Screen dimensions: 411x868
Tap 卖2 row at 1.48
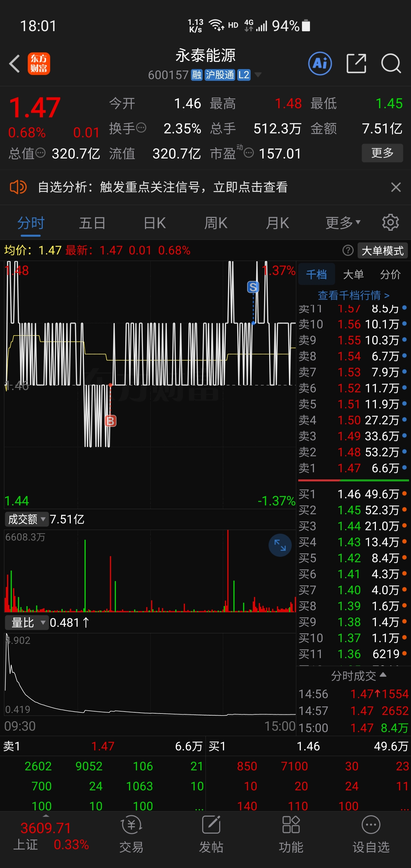coord(353,452)
